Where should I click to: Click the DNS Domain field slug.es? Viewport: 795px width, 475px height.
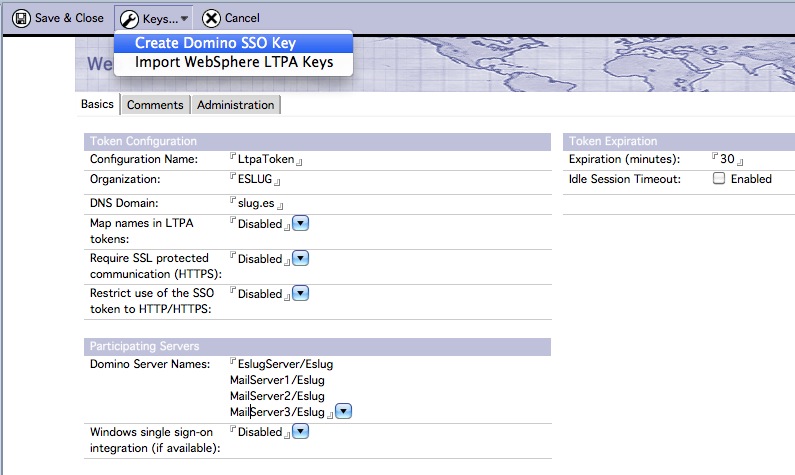coord(256,203)
